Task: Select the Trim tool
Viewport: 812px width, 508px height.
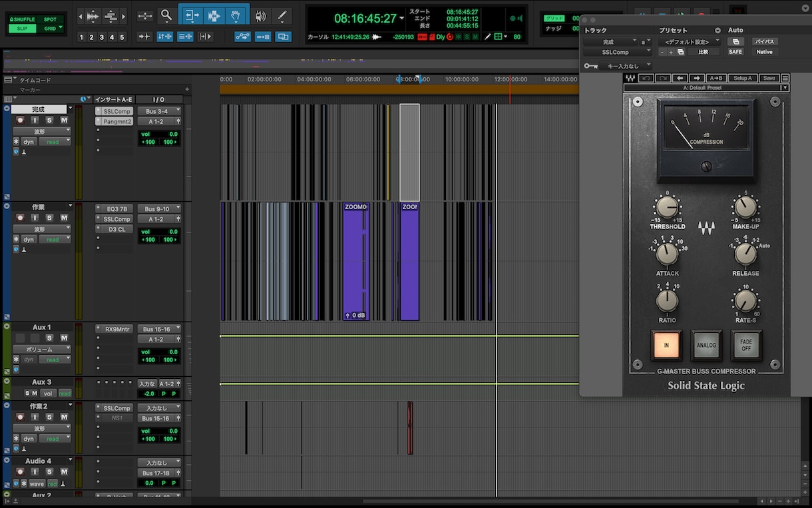Action: coord(191,15)
